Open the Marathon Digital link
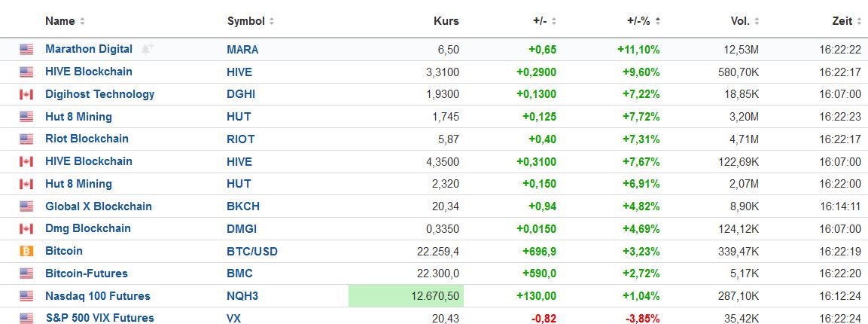Image resolution: width=868 pixels, height=324 pixels. (89, 49)
